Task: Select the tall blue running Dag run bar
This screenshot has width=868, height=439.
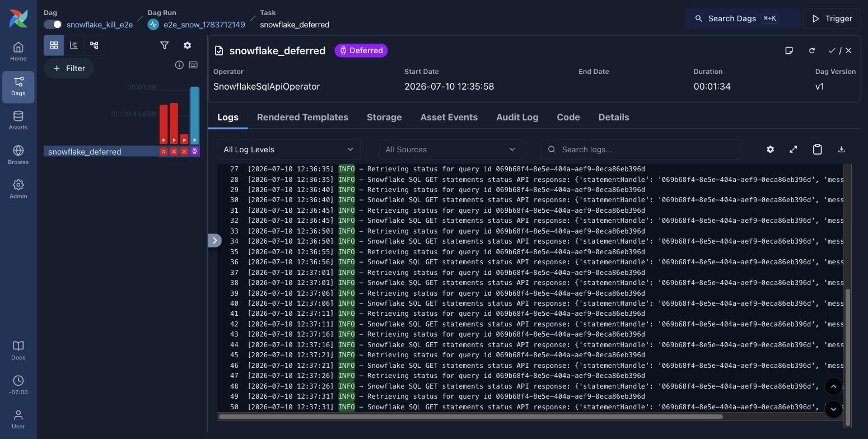Action: (x=194, y=115)
